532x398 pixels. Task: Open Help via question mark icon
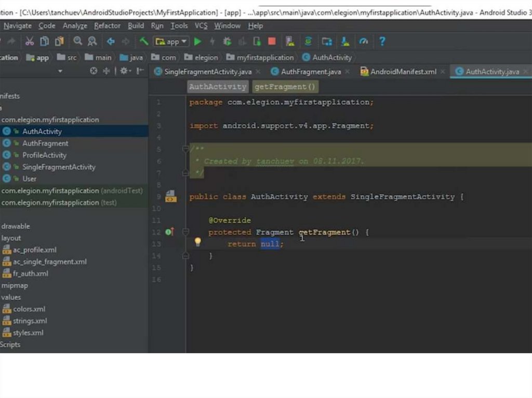(x=382, y=42)
